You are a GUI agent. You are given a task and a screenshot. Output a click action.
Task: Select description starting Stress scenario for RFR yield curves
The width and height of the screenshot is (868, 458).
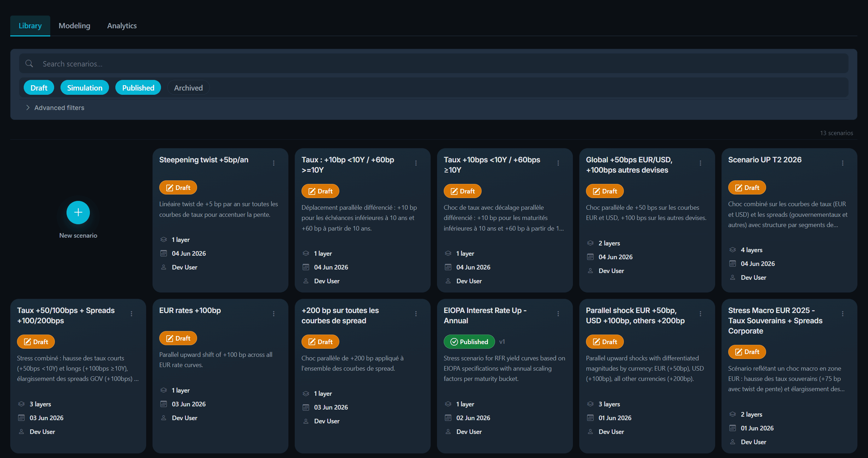point(504,369)
